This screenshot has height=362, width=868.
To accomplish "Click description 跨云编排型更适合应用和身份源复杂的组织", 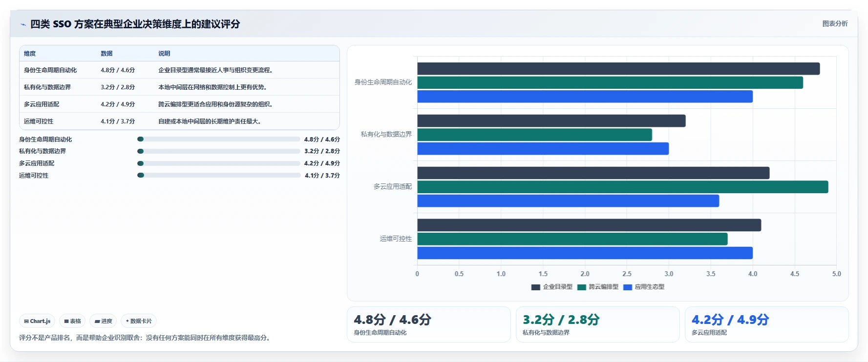I will coord(215,104).
